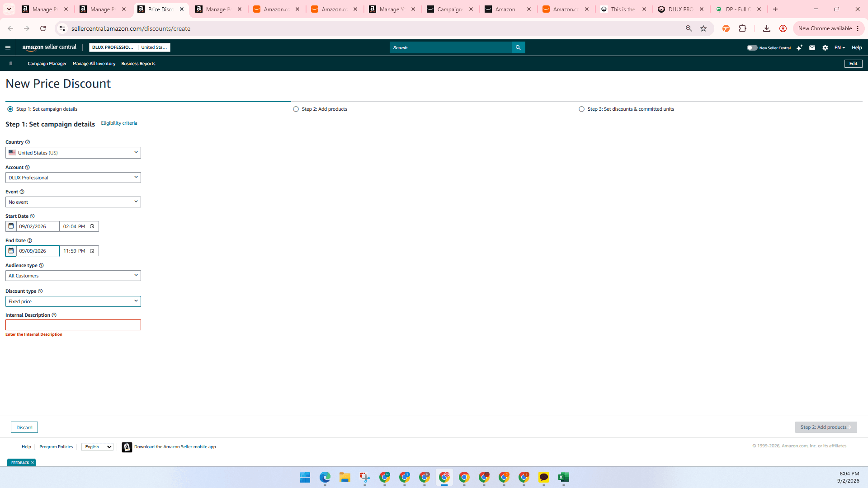Screen dimensions: 868x488
Task: Open the Audience type dropdown
Action: (73, 276)
